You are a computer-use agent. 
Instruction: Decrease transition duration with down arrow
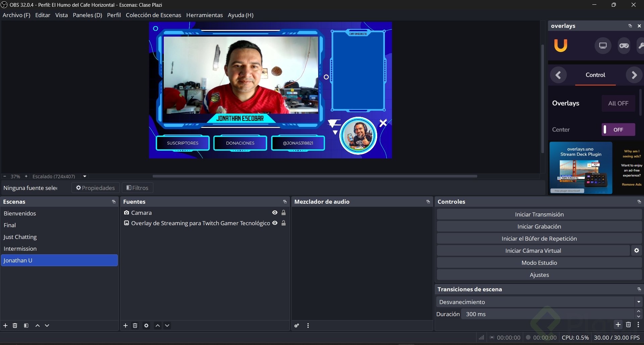click(639, 316)
